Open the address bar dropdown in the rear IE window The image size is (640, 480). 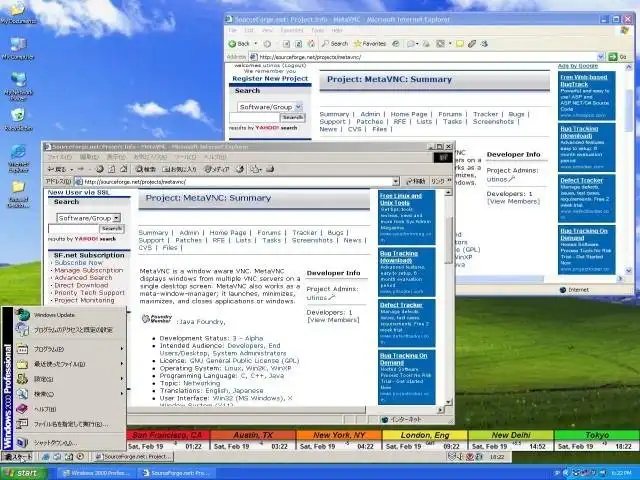coord(600,57)
